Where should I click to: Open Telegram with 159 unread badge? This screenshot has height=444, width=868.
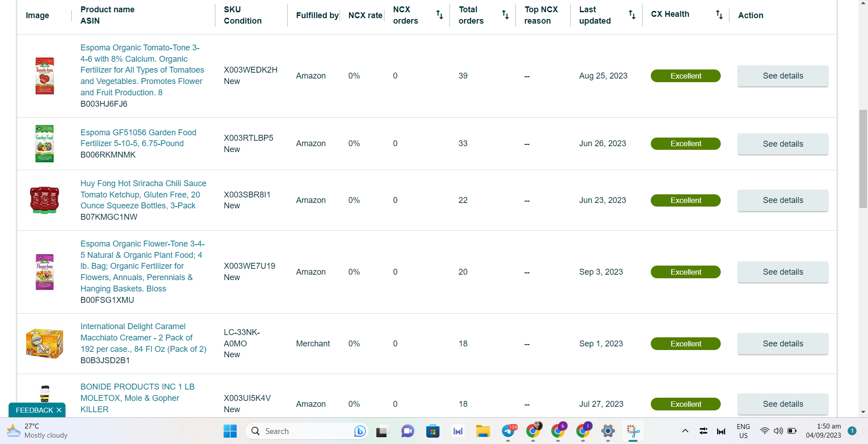(508, 431)
